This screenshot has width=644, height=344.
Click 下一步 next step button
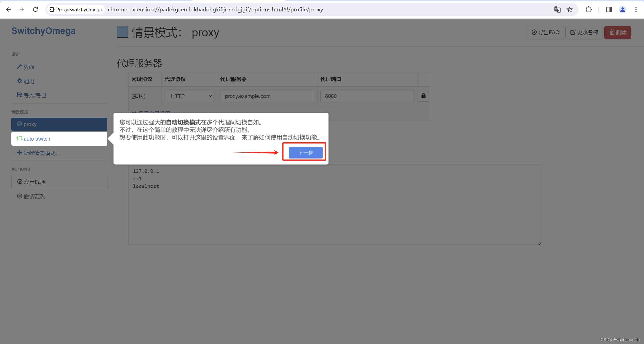click(x=306, y=153)
